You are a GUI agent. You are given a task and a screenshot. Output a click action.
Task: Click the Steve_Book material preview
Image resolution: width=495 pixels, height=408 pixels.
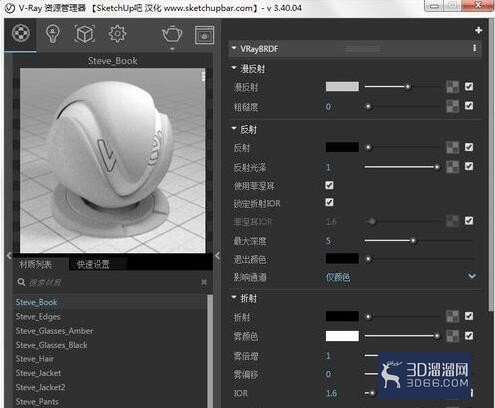click(113, 160)
